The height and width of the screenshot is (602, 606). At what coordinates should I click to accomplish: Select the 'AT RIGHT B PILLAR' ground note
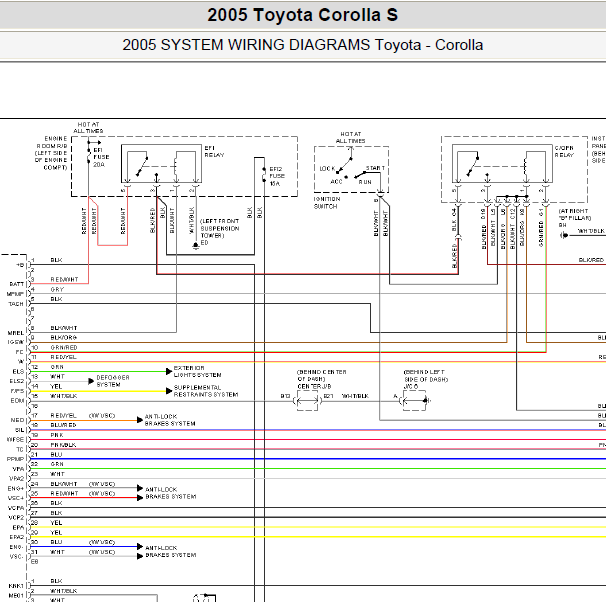(575, 214)
